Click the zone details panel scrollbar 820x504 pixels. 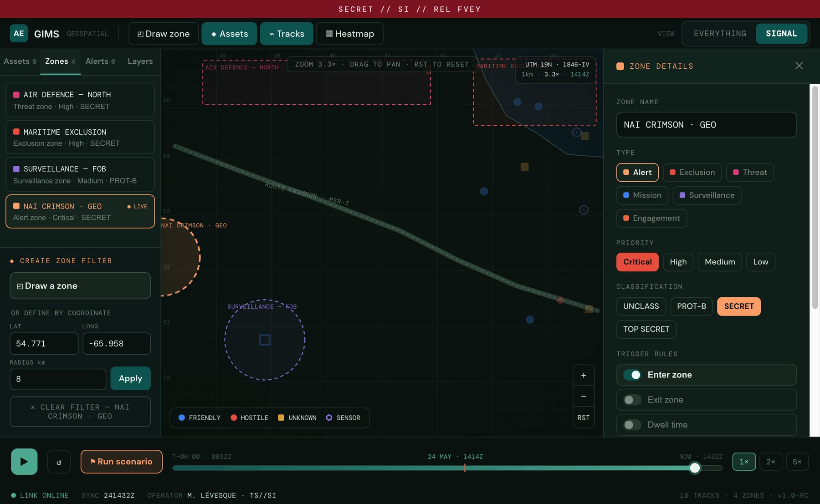(815, 198)
